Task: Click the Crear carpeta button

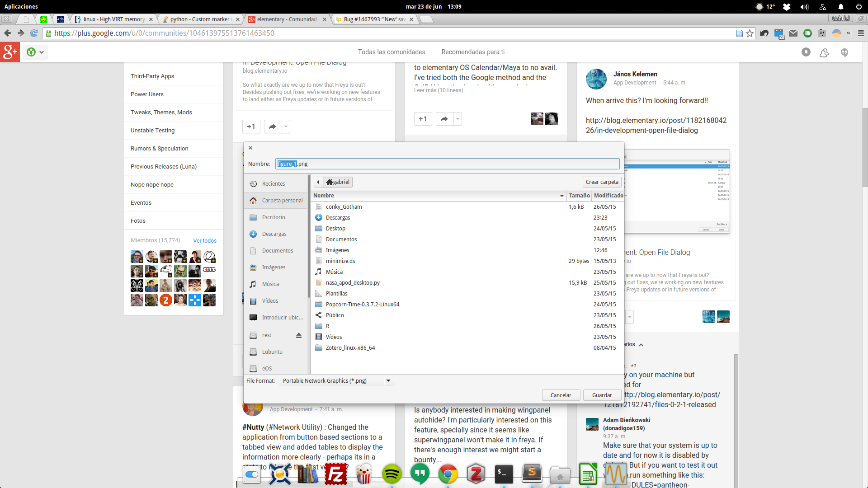Action: click(602, 182)
